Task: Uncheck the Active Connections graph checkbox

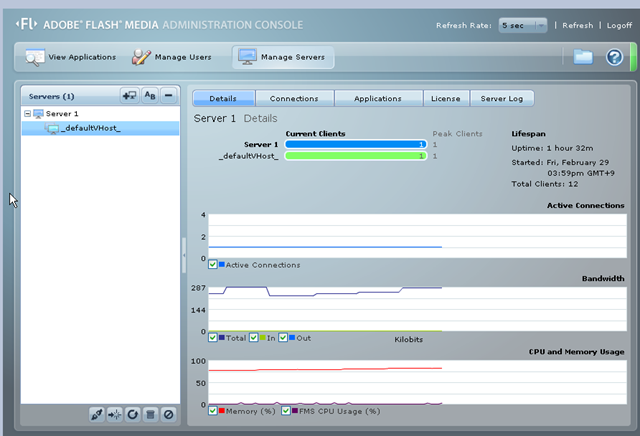Action: pyautogui.click(x=213, y=265)
